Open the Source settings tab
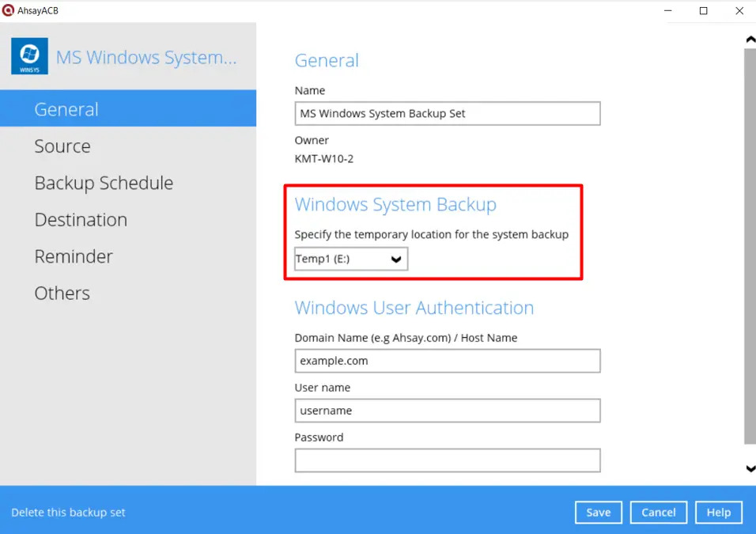 pyautogui.click(x=62, y=146)
